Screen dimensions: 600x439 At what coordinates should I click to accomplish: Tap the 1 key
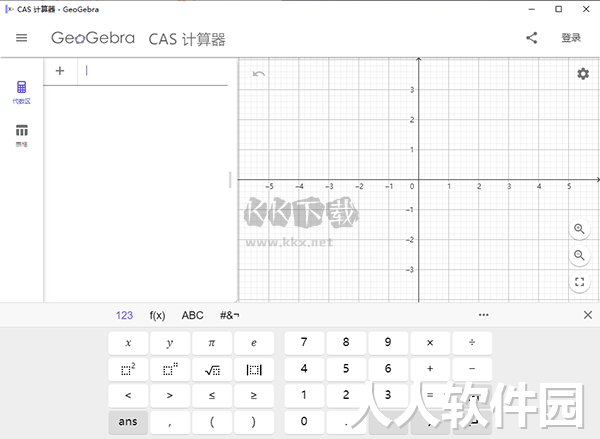(x=304, y=395)
